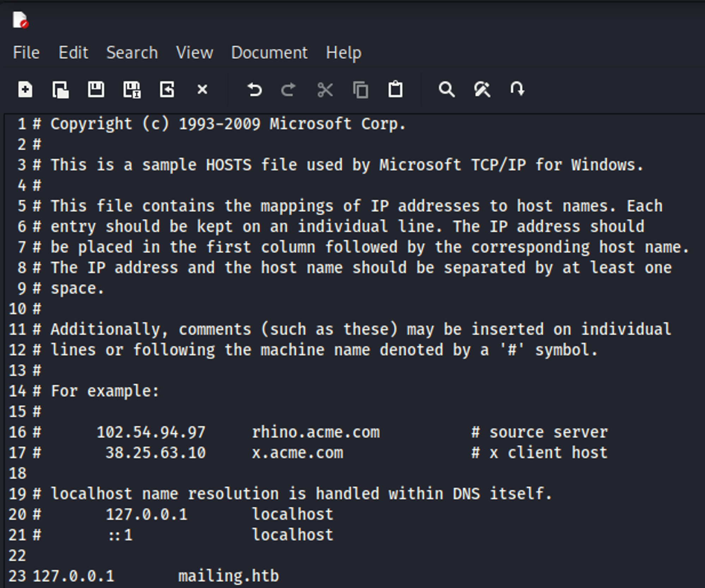This screenshot has height=588, width=705.
Task: Click the Cut scissors icon
Action: click(325, 89)
